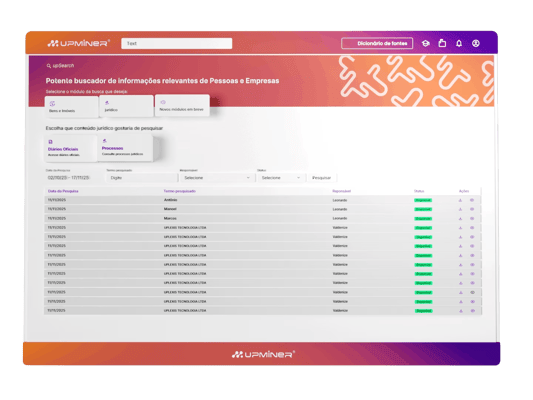Click the UpMiner logo in header

pyautogui.click(x=79, y=43)
